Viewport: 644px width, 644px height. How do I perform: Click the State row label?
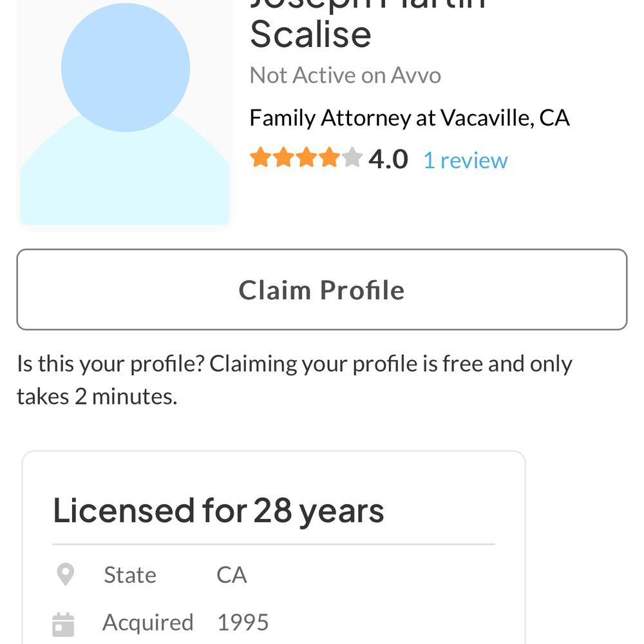click(x=129, y=574)
